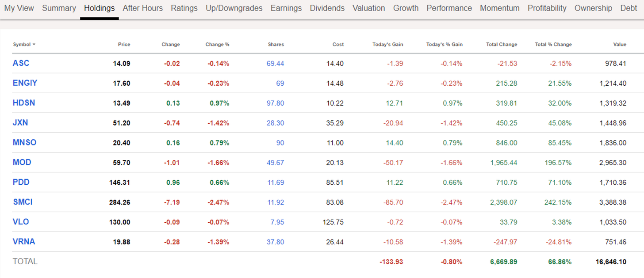This screenshot has height=278, width=644.
Task: Sort by the Price column header
Action: 124,44
